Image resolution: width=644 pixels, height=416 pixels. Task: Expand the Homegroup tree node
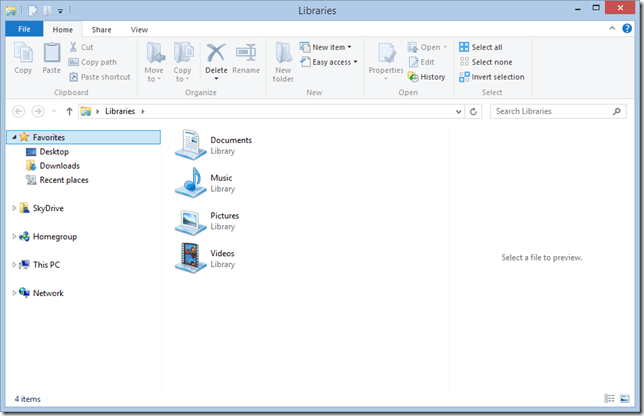14,237
